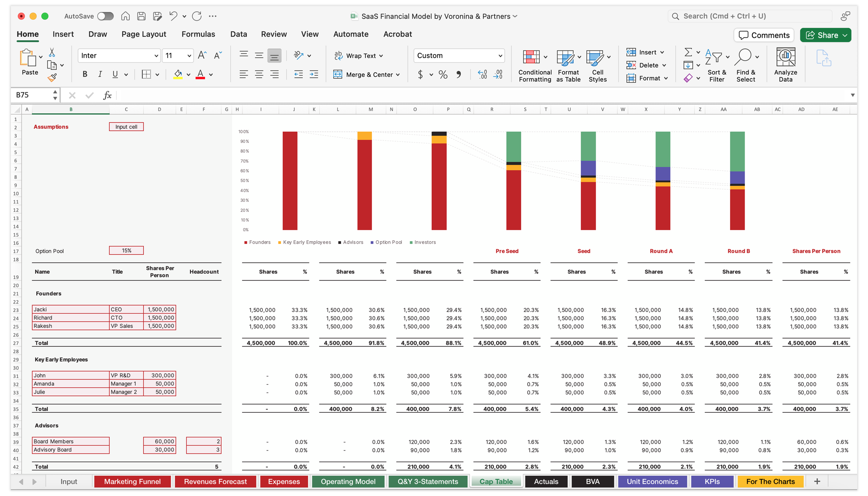Click the Cut scissors icon

tap(52, 53)
